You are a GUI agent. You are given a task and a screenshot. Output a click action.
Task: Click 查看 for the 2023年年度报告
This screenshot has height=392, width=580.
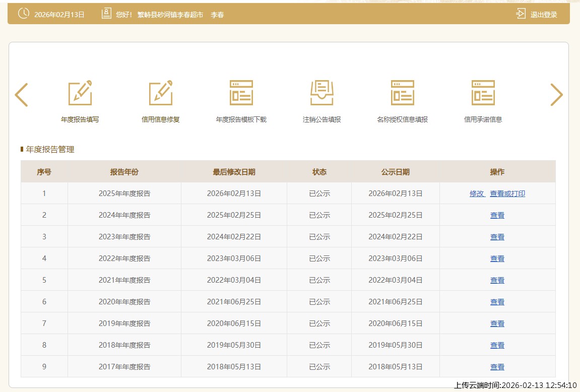497,237
